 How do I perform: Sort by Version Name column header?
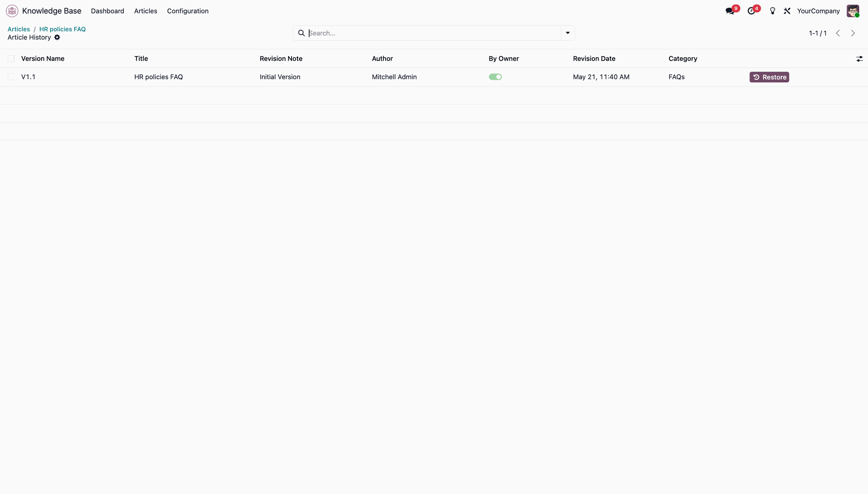click(42, 59)
